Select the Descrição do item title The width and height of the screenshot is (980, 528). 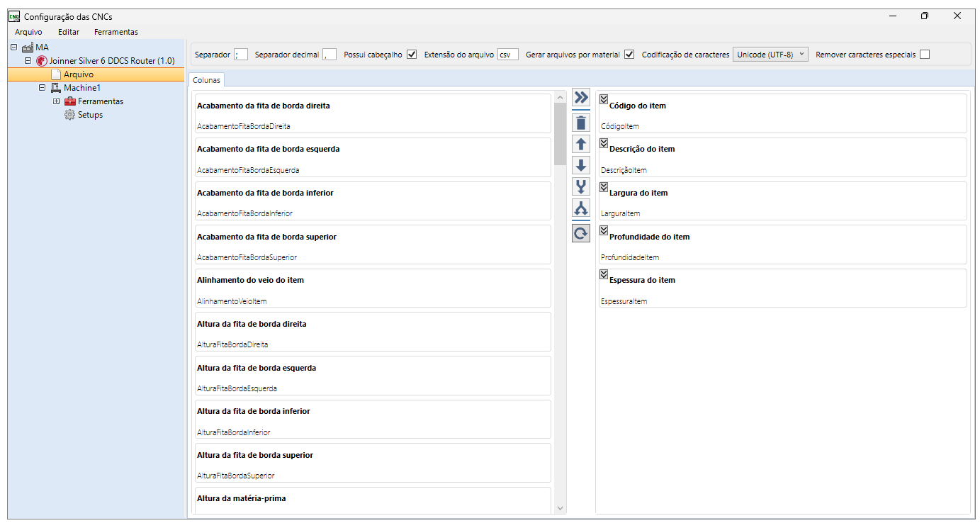642,149
